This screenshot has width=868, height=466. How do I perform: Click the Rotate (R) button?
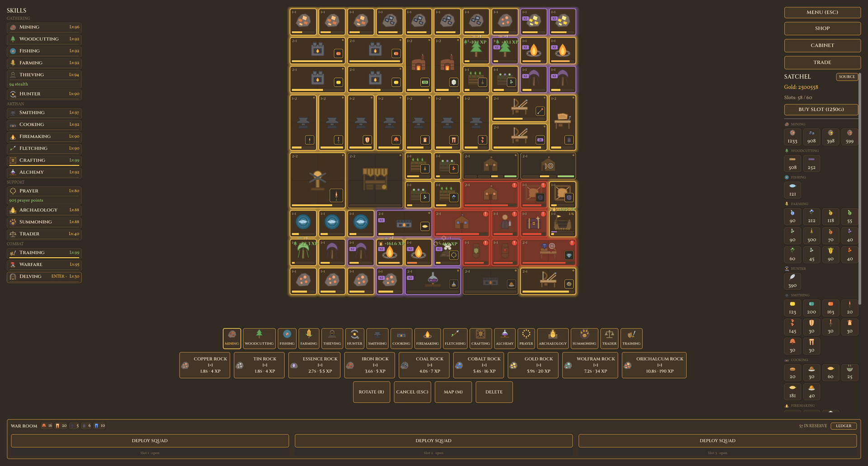371,392
